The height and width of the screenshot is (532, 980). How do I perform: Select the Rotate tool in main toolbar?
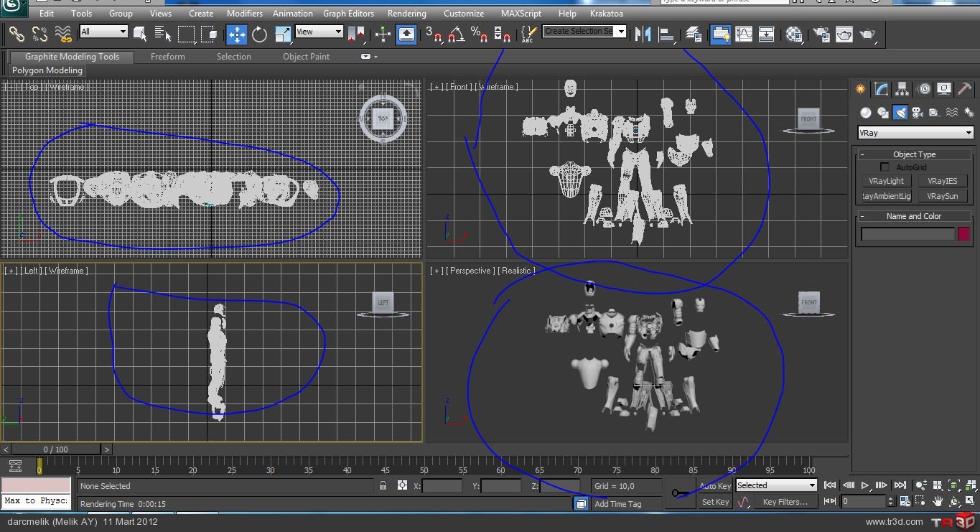(259, 34)
